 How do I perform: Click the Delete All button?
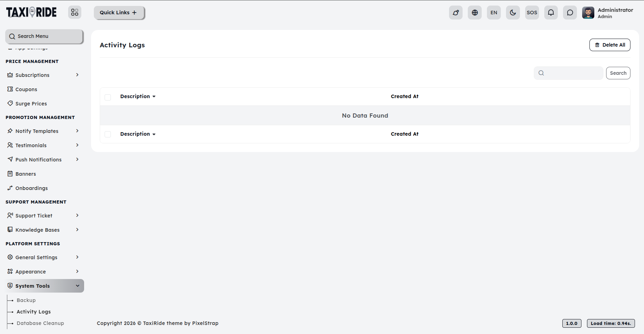coord(610,45)
